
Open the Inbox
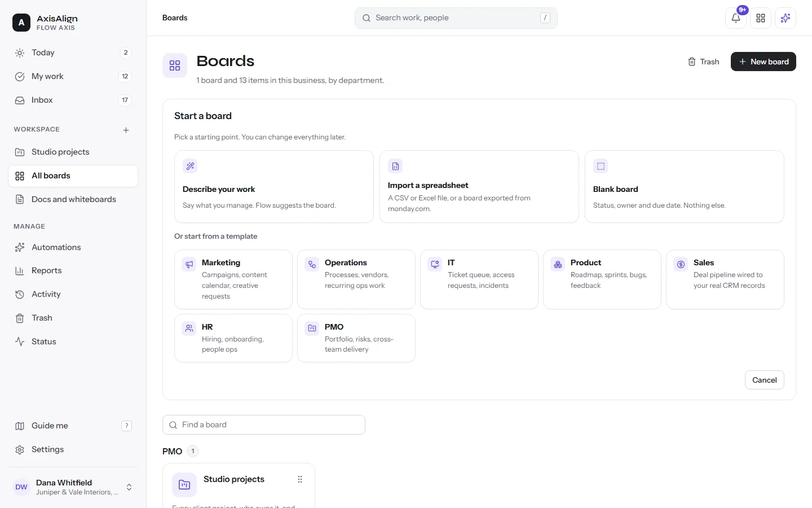tap(73, 100)
